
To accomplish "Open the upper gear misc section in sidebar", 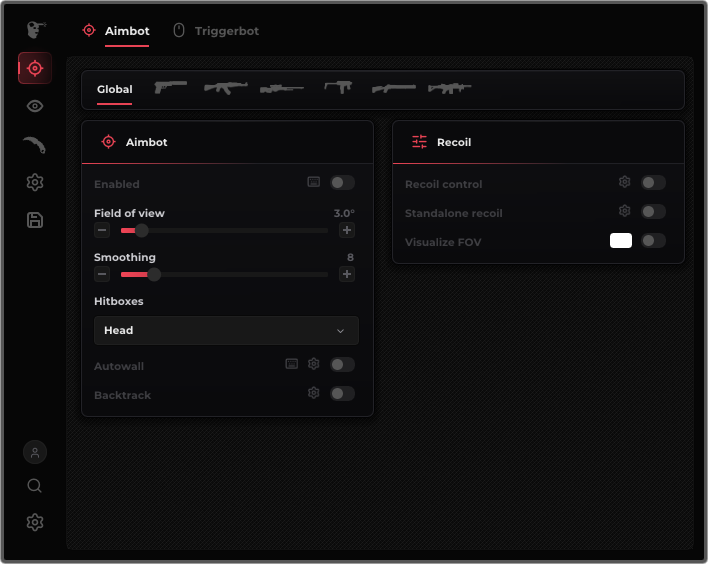I will click(x=35, y=182).
